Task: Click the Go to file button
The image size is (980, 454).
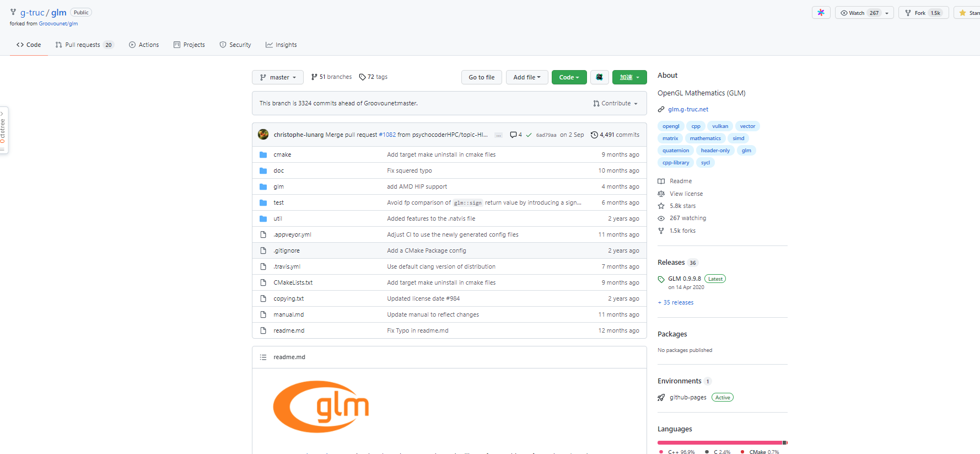Action: [x=482, y=77]
